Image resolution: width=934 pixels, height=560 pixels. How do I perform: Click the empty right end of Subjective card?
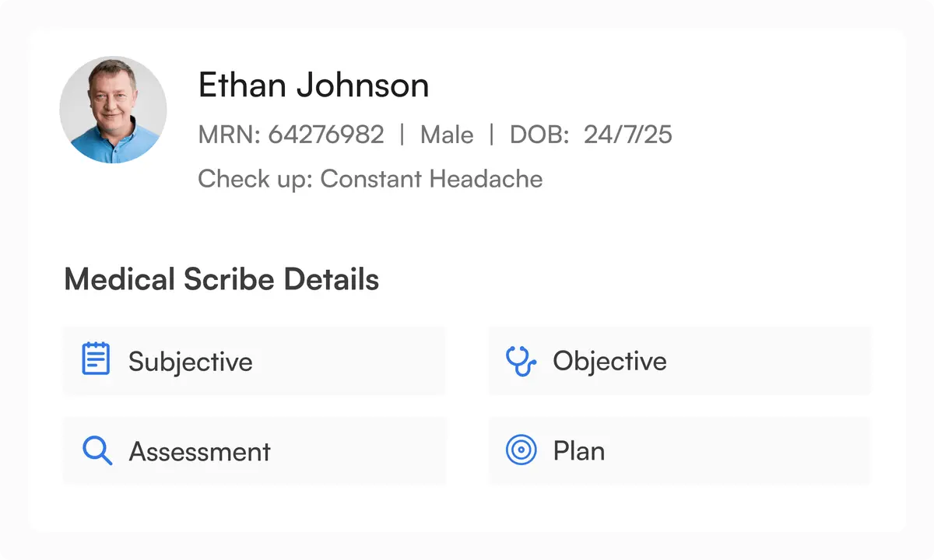[x=389, y=361]
